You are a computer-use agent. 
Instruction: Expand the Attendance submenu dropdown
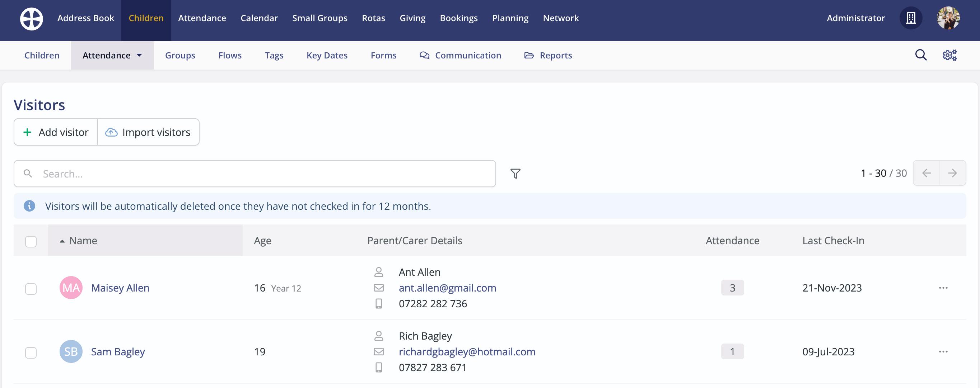click(x=112, y=56)
